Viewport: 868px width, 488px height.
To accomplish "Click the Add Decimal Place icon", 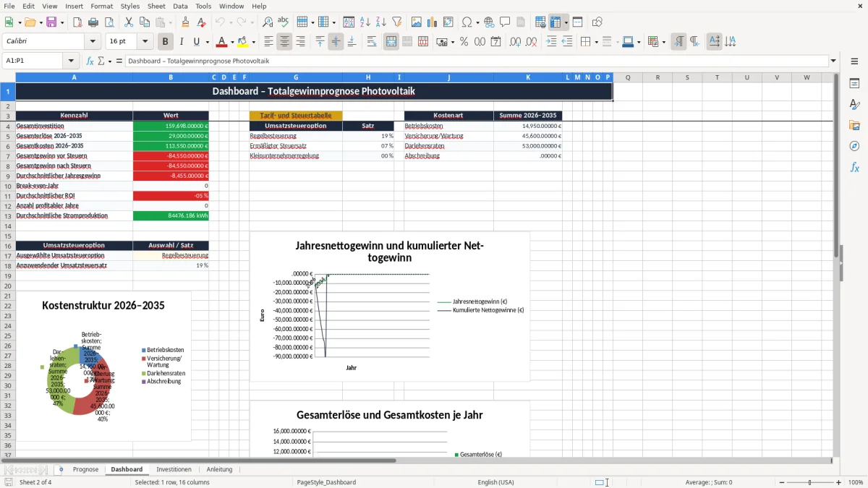I will click(x=516, y=42).
